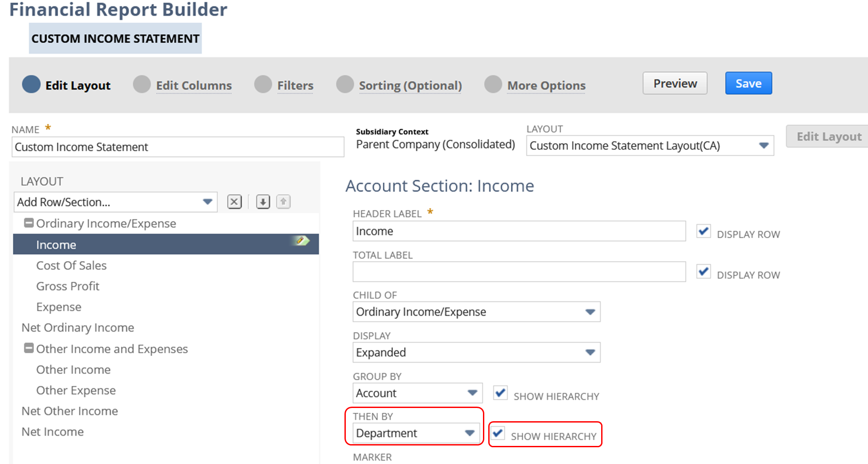Click the Edit Layout step circle
Screen dimensions: 868x464
point(31,84)
